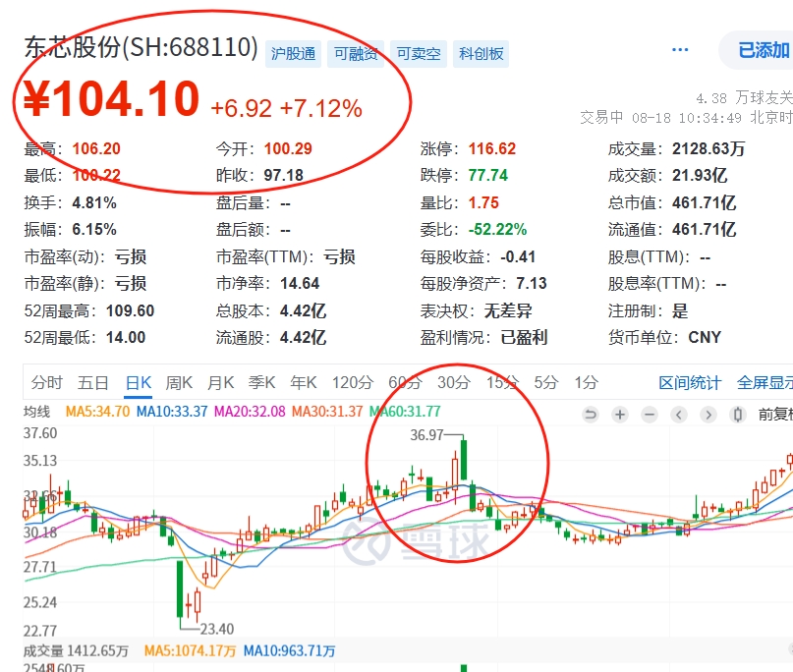Click the MA10:33.37 moving average label
The width and height of the screenshot is (793, 672).
172,412
